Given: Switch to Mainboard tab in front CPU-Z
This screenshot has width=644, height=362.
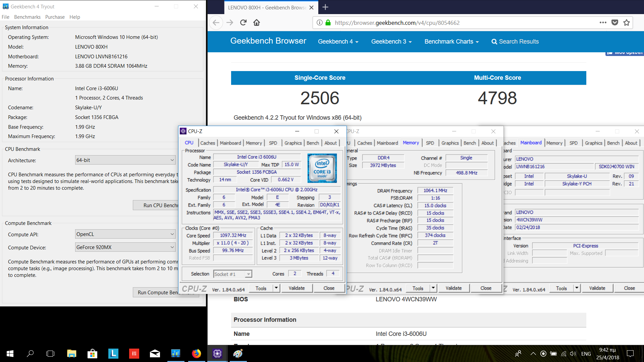Looking at the screenshot, I should point(230,143).
